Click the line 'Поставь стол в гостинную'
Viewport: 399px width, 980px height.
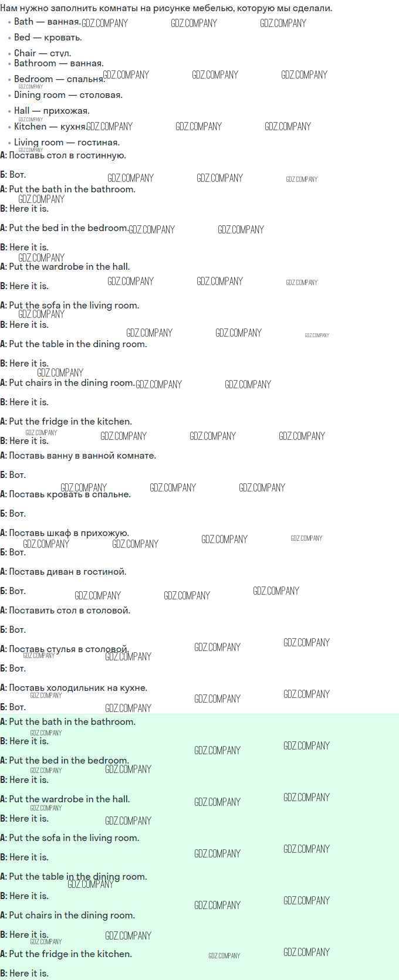(x=63, y=155)
